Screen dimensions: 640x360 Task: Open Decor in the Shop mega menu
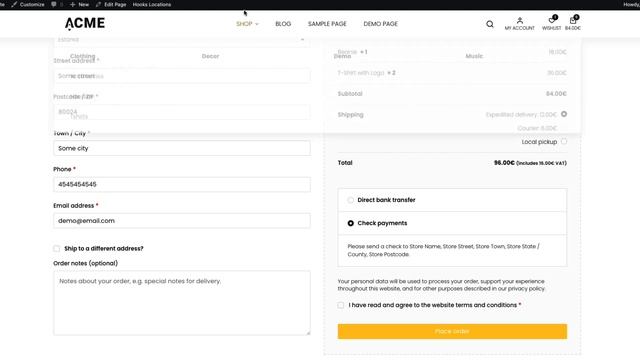pos(211,56)
